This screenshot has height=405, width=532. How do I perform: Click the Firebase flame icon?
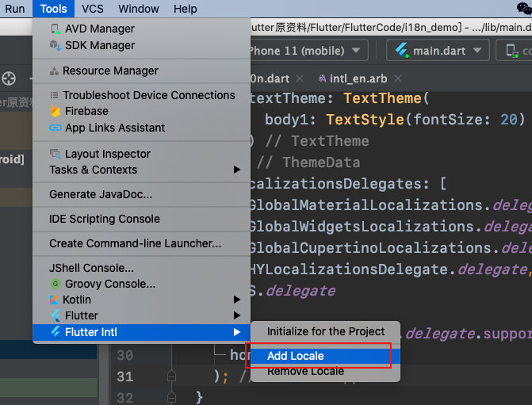(x=55, y=111)
